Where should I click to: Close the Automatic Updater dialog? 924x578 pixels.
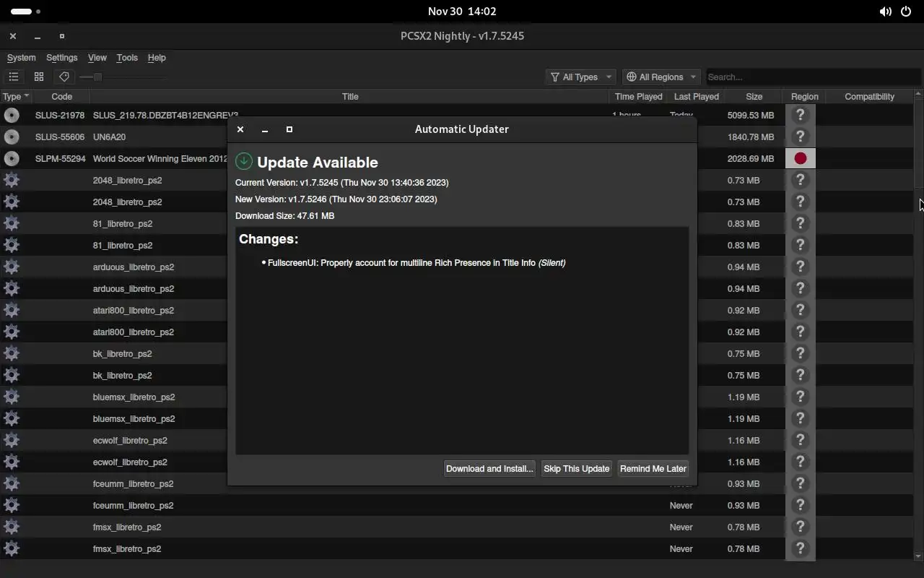click(240, 129)
